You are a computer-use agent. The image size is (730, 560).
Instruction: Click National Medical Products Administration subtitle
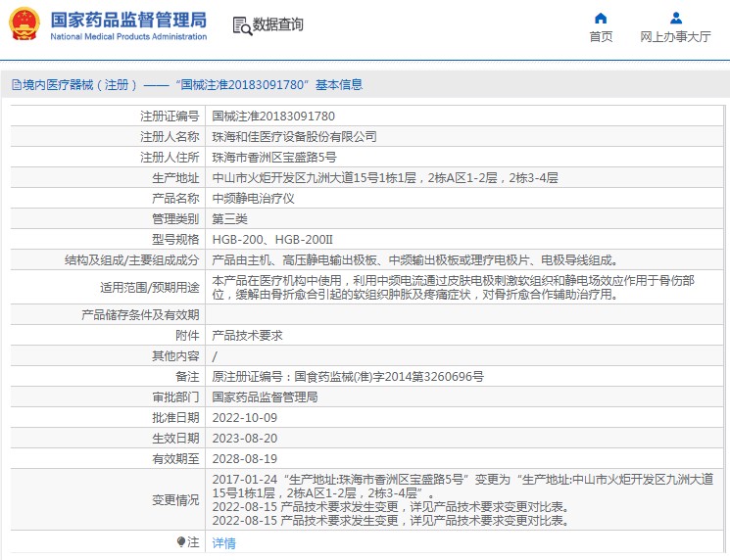click(128, 36)
